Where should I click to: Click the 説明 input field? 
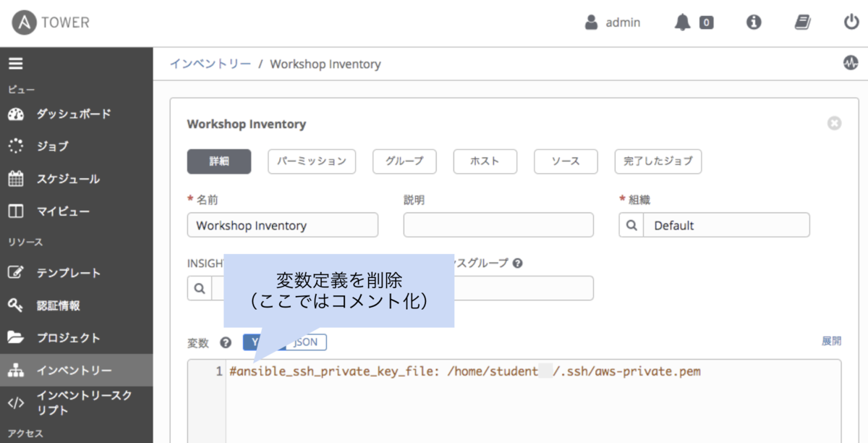(498, 225)
